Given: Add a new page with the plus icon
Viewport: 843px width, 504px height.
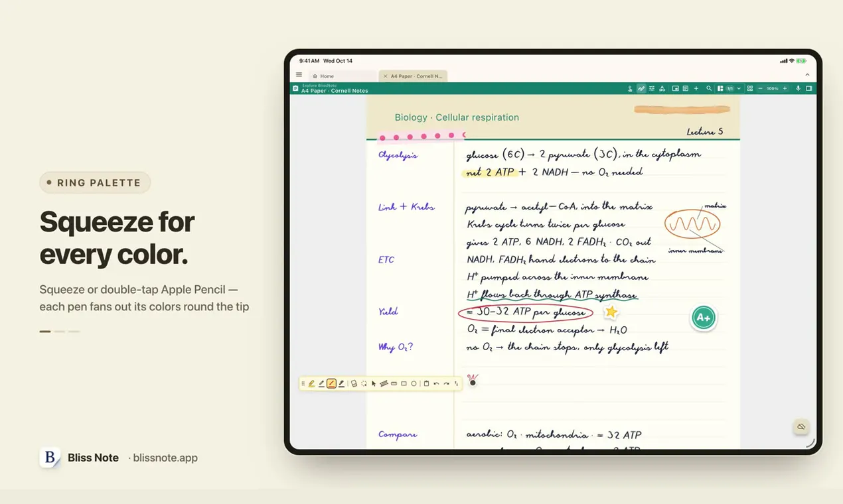Looking at the screenshot, I should [x=696, y=88].
